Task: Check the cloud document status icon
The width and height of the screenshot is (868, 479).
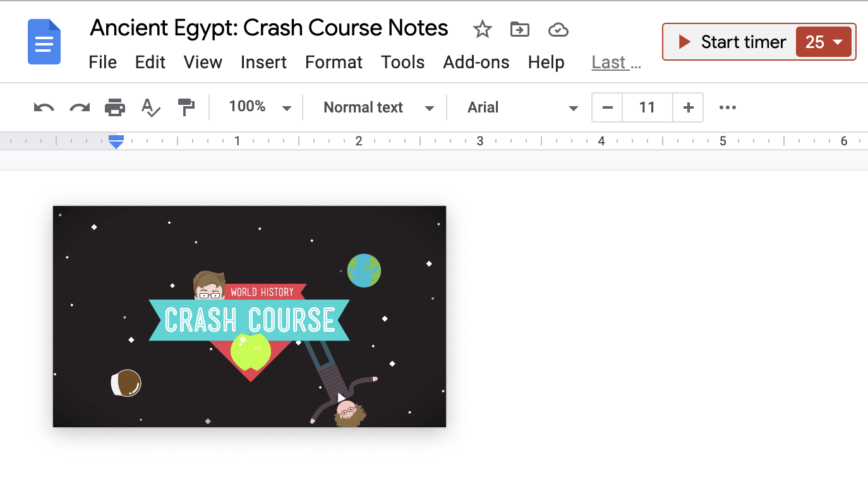Action: pyautogui.click(x=558, y=30)
